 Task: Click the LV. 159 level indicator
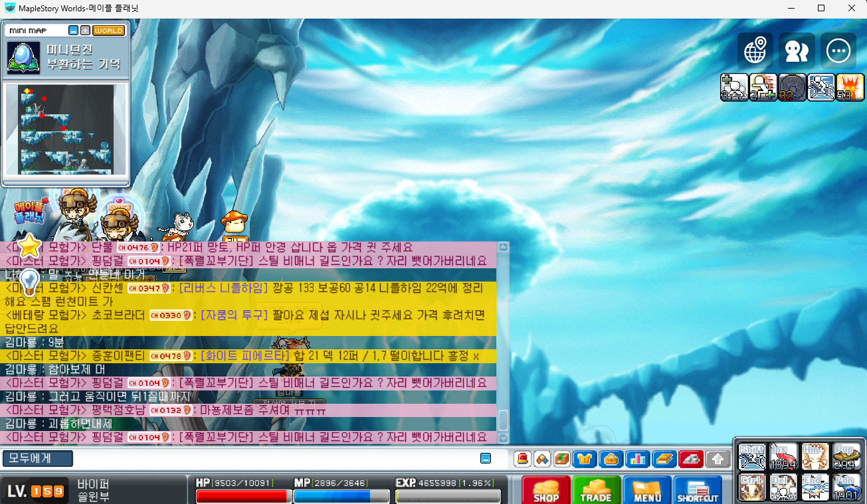(x=35, y=491)
